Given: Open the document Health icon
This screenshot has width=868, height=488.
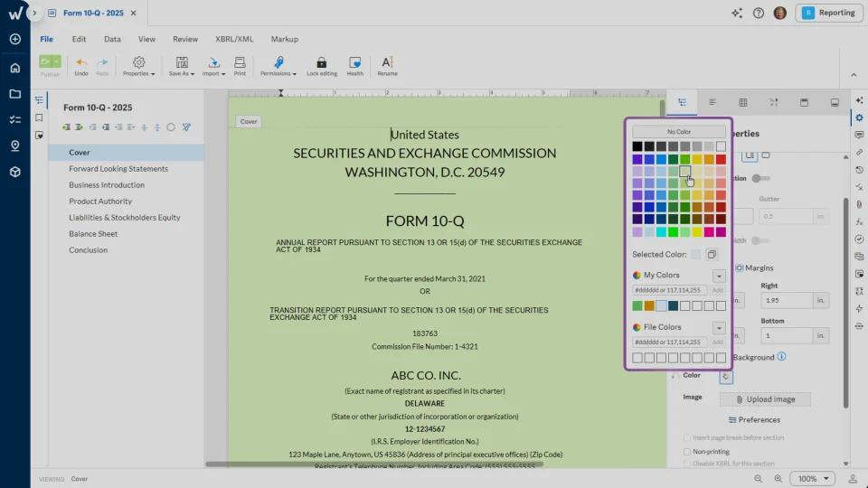Looking at the screenshot, I should coord(354,62).
